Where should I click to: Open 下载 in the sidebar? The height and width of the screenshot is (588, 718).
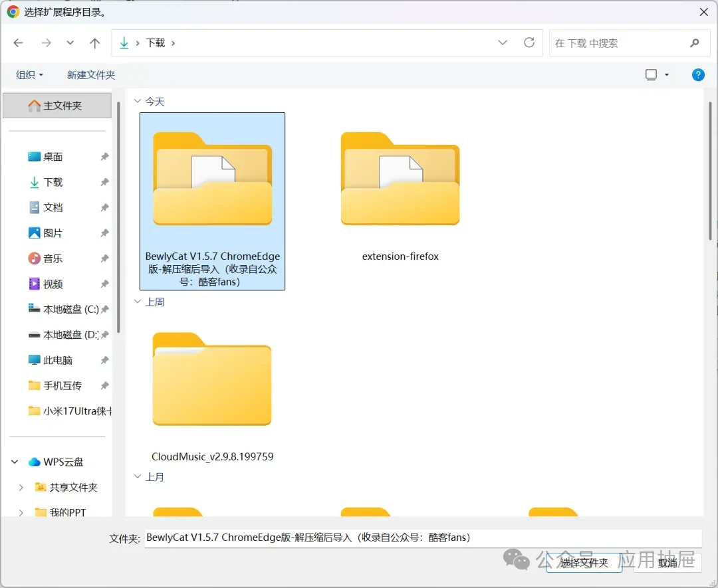(53, 182)
